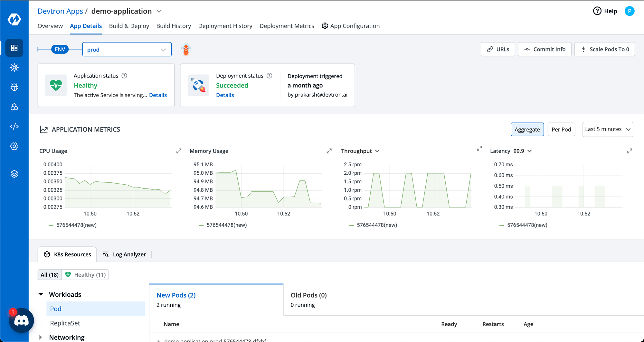Click the Age column header
644x342 pixels.
528,324
